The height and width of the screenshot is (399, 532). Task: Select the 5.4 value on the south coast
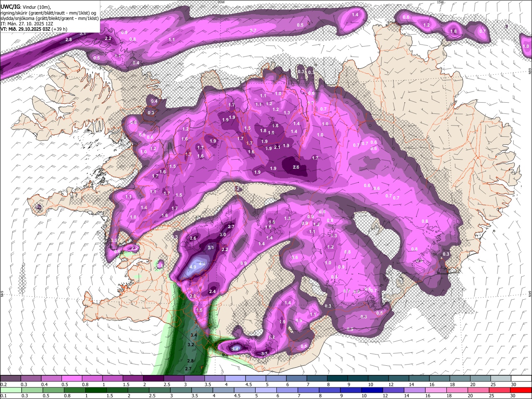click(x=235, y=349)
